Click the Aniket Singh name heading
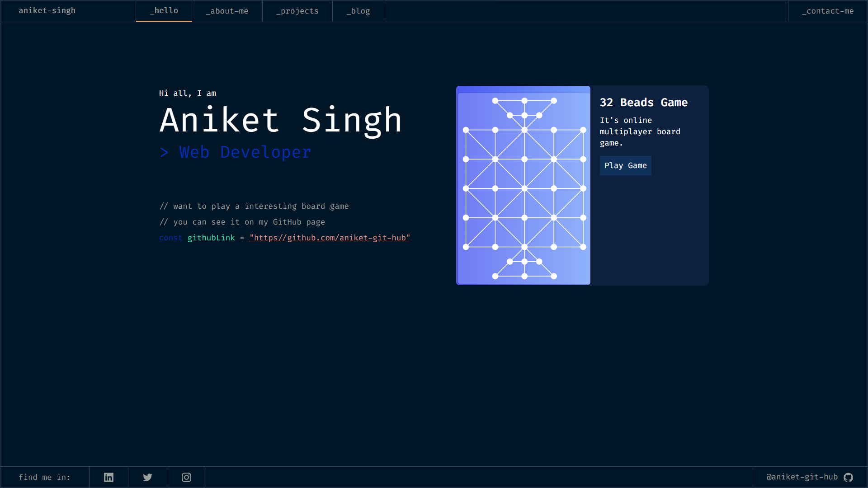Image resolution: width=868 pixels, height=488 pixels. [x=280, y=121]
